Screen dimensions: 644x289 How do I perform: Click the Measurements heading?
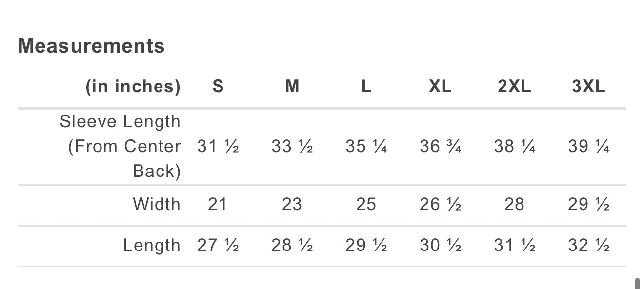tap(91, 46)
